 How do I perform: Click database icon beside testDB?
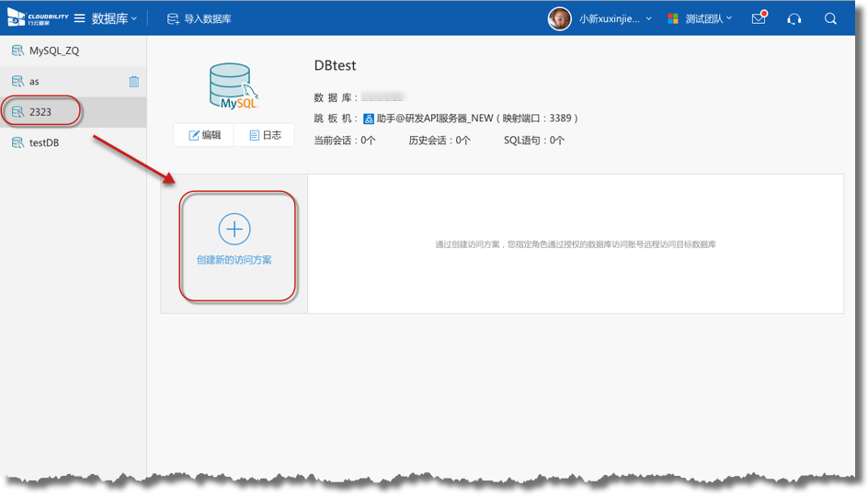17,142
